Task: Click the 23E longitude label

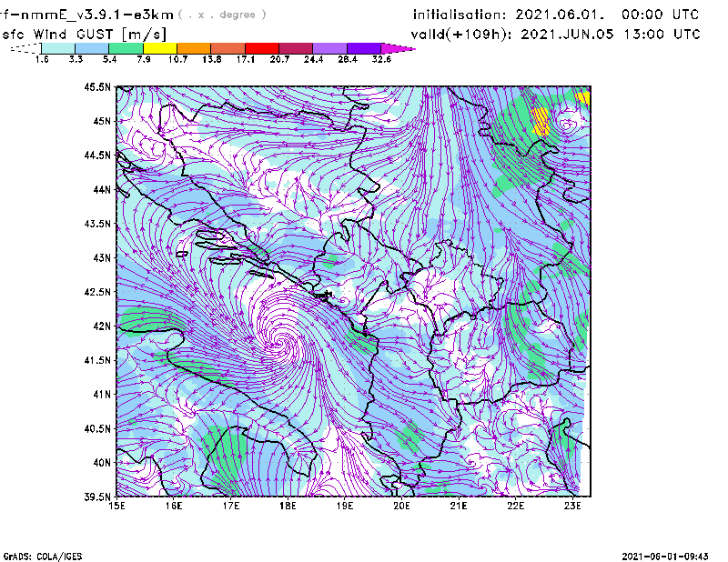Action: [x=572, y=506]
